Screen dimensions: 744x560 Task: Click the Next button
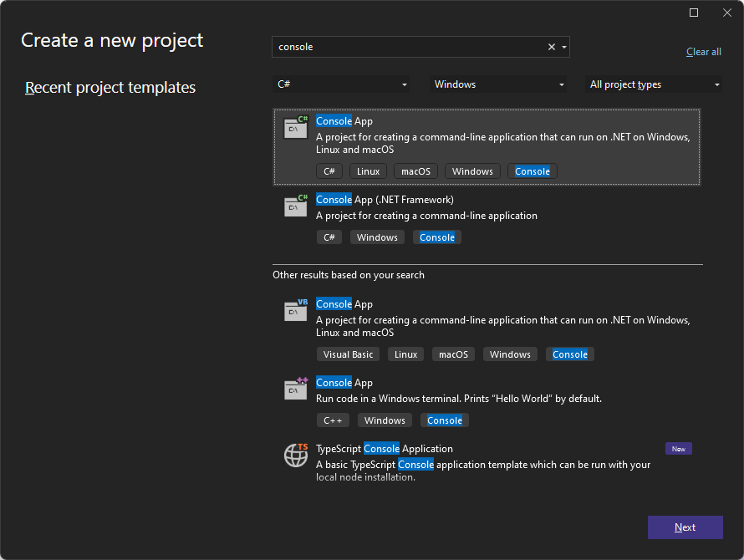coord(685,527)
